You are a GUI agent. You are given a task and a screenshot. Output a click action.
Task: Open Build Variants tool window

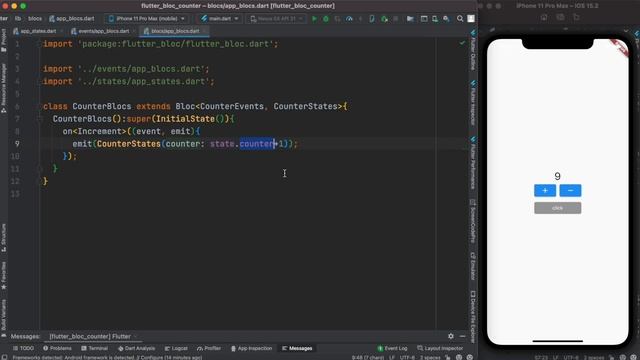click(4, 318)
